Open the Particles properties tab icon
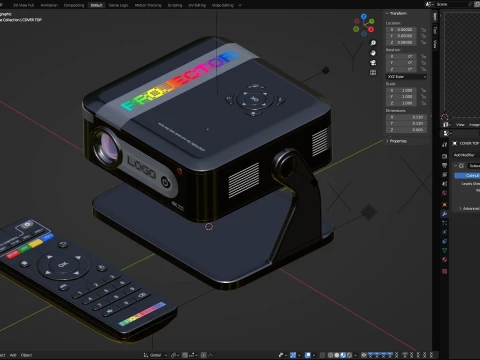 444,223
